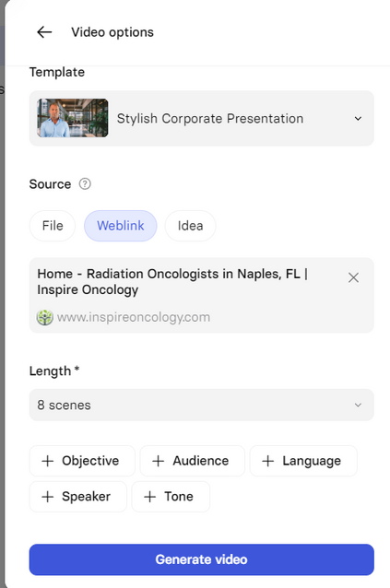Click the inspireoncology.com favicon icon
The height and width of the screenshot is (588, 390).
click(x=44, y=318)
